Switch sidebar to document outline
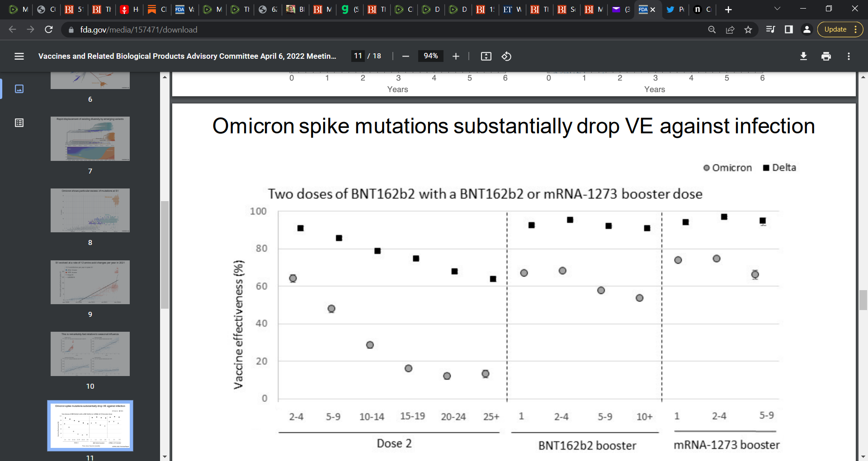 click(19, 122)
